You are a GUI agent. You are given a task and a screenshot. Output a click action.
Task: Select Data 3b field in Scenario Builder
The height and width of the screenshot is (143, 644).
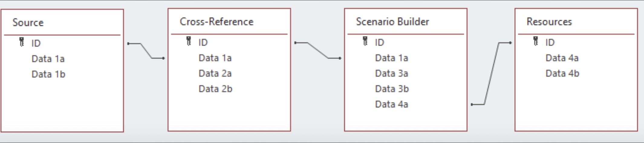[392, 89]
